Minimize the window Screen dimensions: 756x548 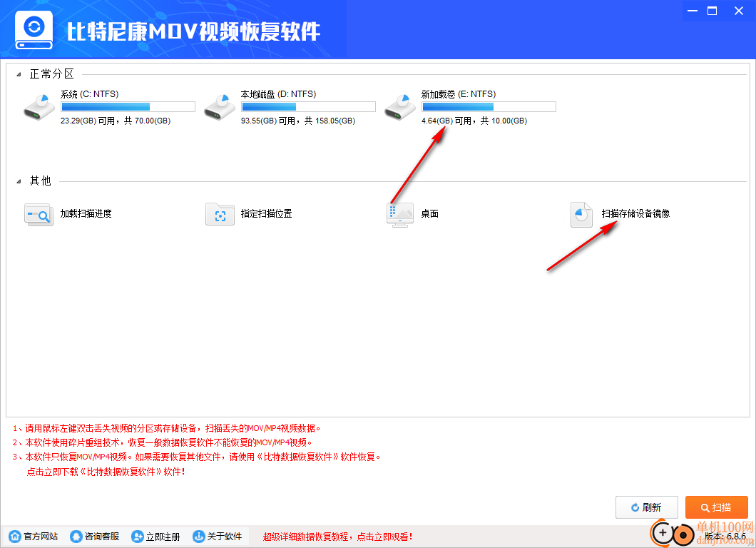693,11
